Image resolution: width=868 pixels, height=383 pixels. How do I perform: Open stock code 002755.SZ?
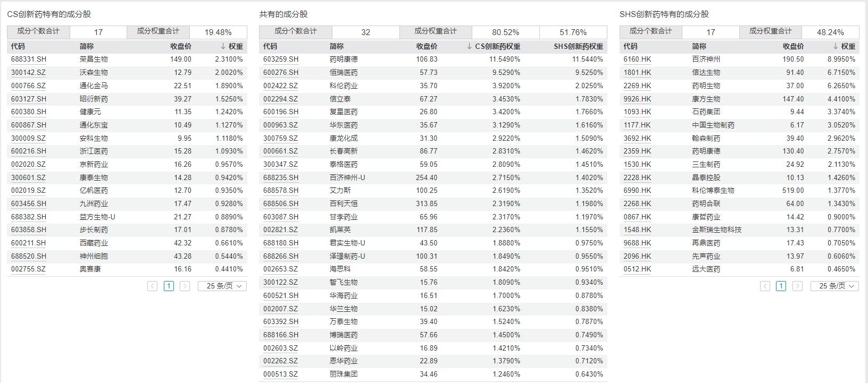click(x=29, y=269)
